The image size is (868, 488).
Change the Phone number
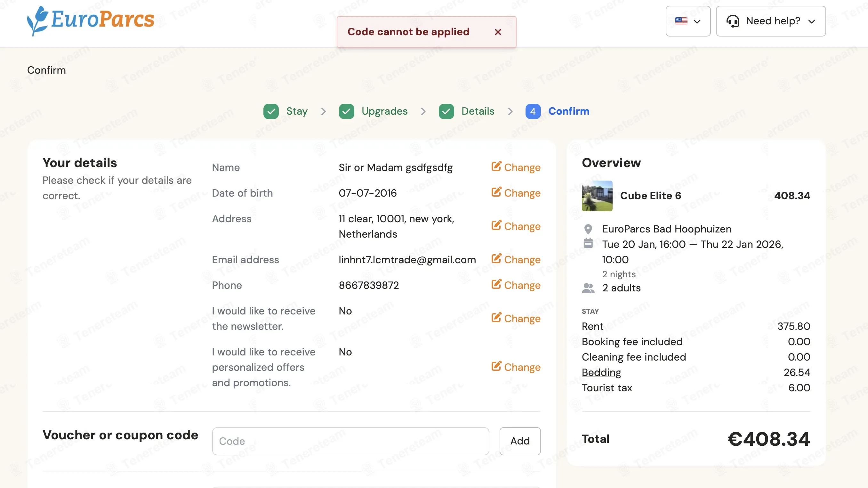click(516, 285)
